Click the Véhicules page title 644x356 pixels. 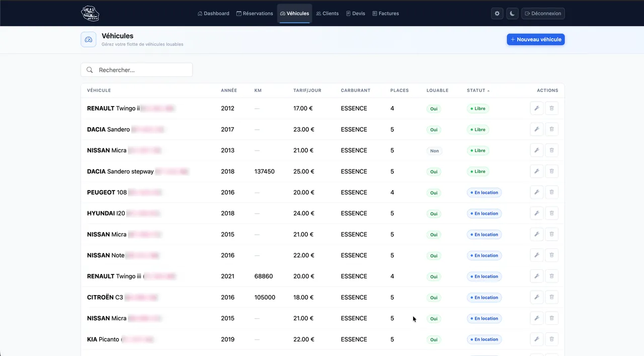point(117,36)
